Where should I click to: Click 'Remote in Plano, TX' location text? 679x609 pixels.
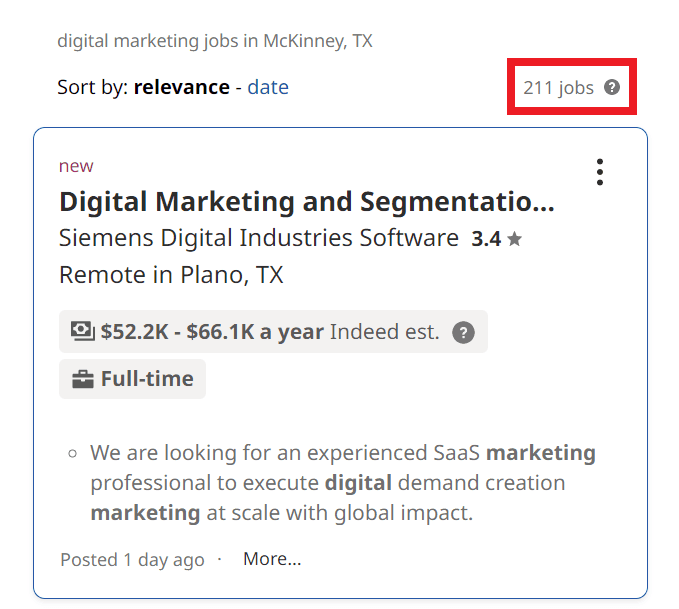coord(171,275)
